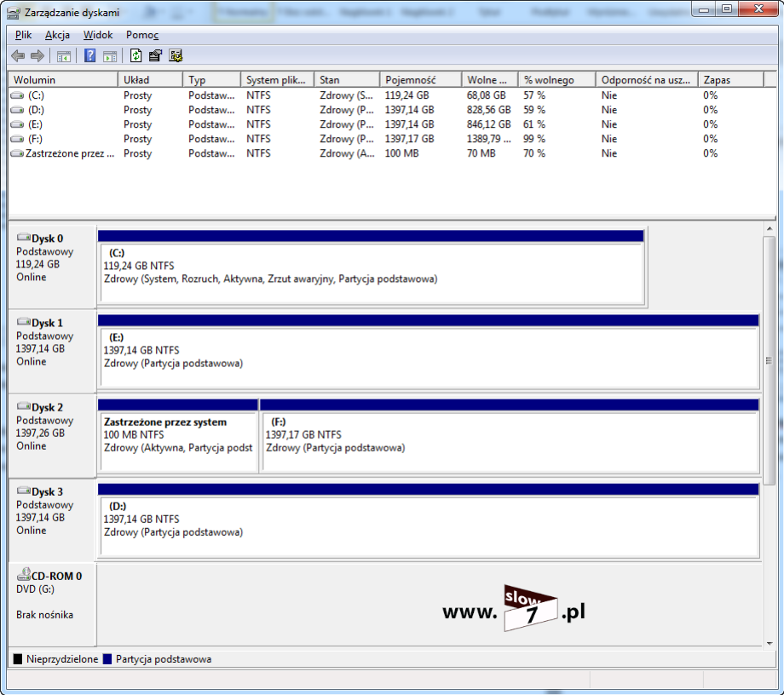Maximize the Zarządzanie dyskami window
This screenshot has width=784, height=695.
click(727, 9)
